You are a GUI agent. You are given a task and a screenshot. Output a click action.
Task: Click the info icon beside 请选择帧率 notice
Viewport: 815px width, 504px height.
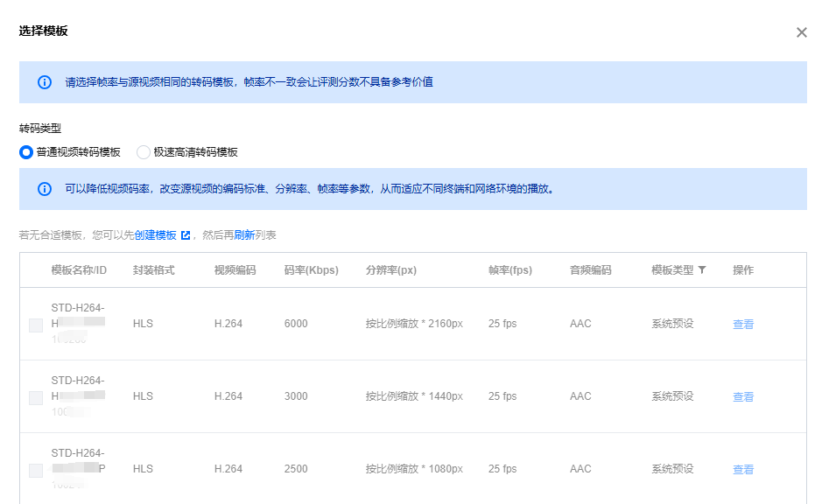click(x=45, y=82)
